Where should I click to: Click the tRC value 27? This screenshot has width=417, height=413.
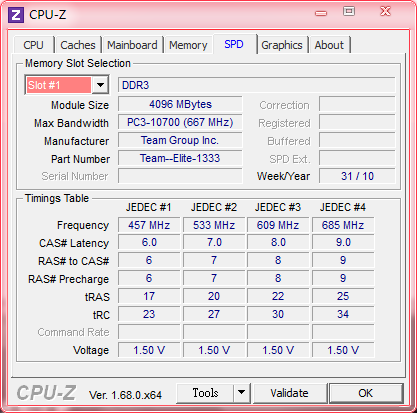click(x=214, y=314)
